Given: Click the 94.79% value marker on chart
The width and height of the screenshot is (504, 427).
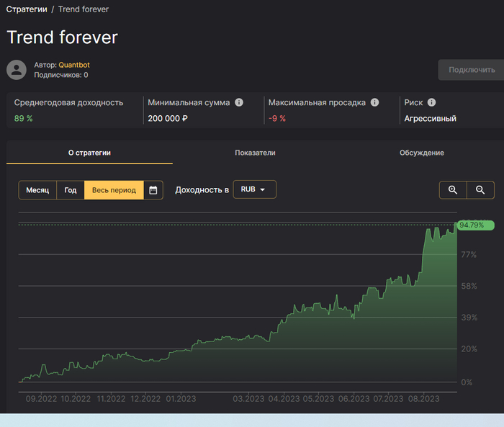Looking at the screenshot, I should tap(472, 225).
